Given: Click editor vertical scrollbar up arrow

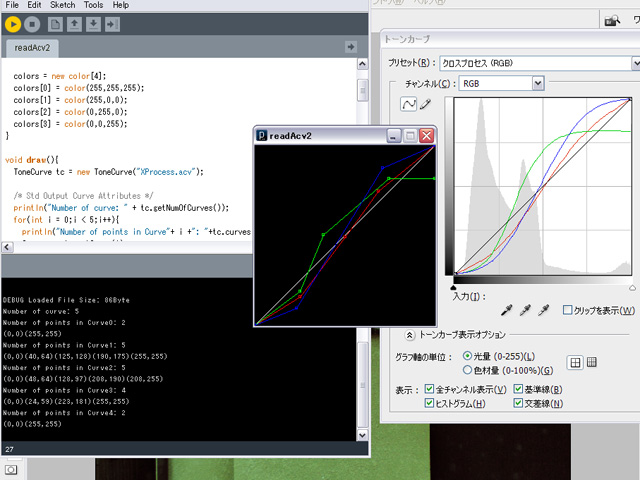Looking at the screenshot, I should (362, 64).
